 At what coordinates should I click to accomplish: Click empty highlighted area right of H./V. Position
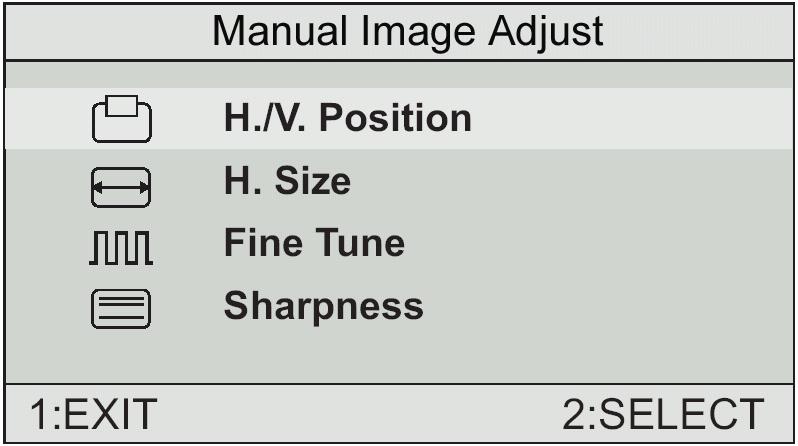tap(631, 118)
